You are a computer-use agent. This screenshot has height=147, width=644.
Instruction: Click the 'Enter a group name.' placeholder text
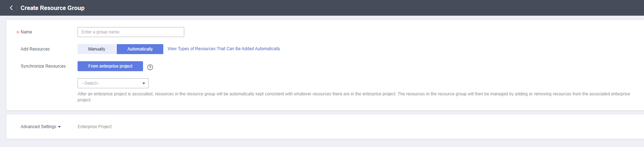pyautogui.click(x=101, y=32)
